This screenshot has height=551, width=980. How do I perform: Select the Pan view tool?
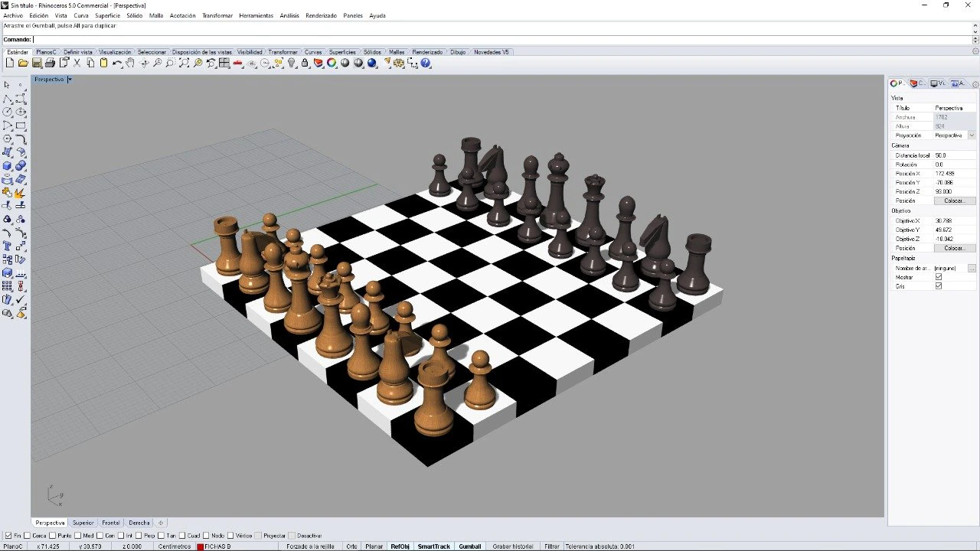(x=129, y=63)
